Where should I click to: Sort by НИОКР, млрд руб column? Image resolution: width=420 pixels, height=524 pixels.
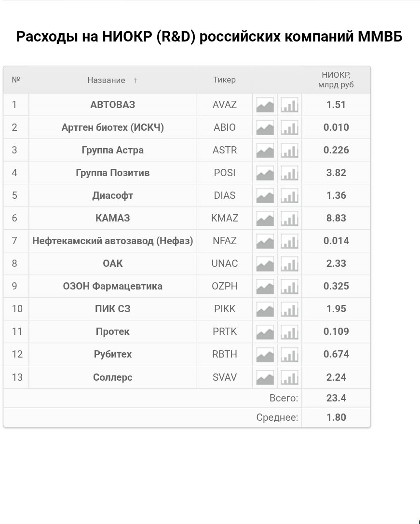336,80
